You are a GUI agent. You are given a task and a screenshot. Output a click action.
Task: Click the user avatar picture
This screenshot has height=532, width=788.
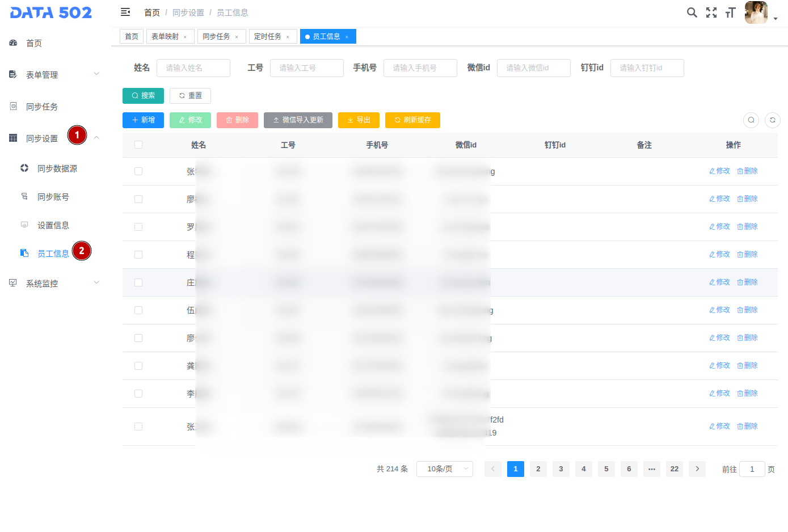click(756, 12)
